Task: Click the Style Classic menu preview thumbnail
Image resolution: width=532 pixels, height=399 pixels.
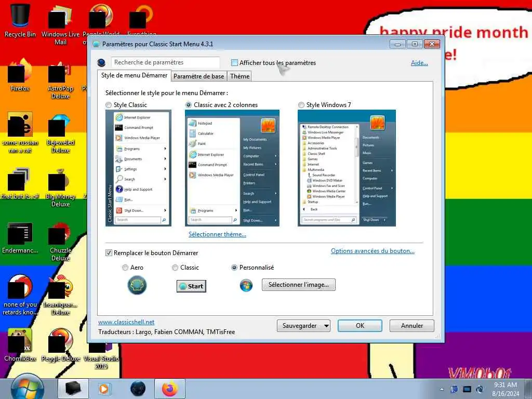Action: click(x=138, y=168)
